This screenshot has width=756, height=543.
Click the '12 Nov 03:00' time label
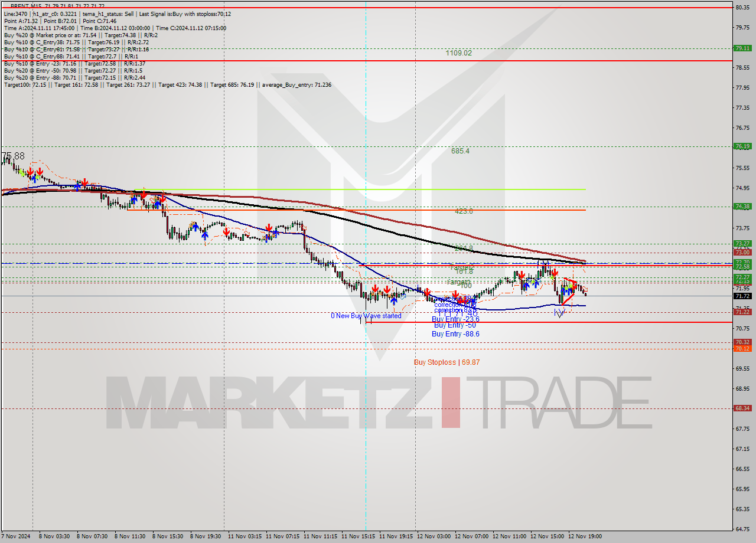[434, 537]
